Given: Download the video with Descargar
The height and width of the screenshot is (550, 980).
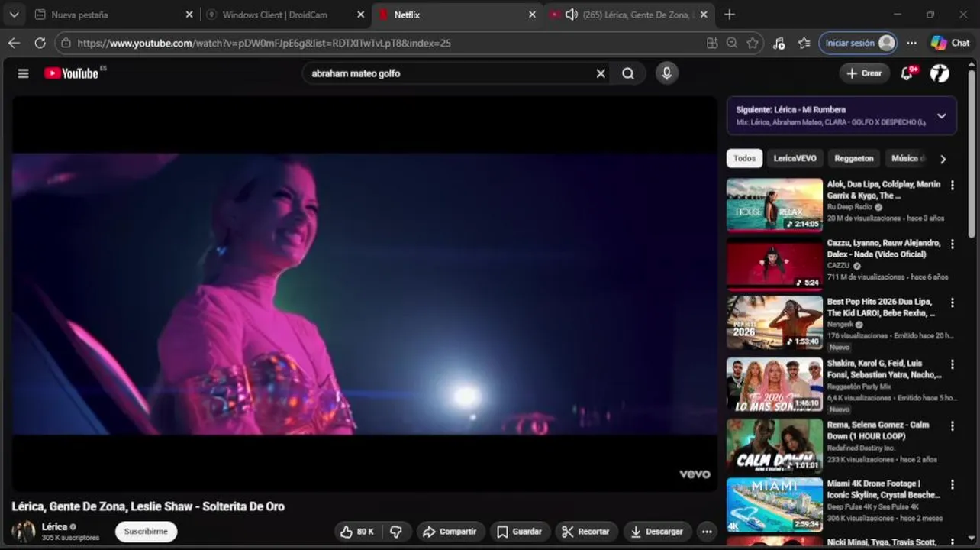Looking at the screenshot, I should [658, 532].
